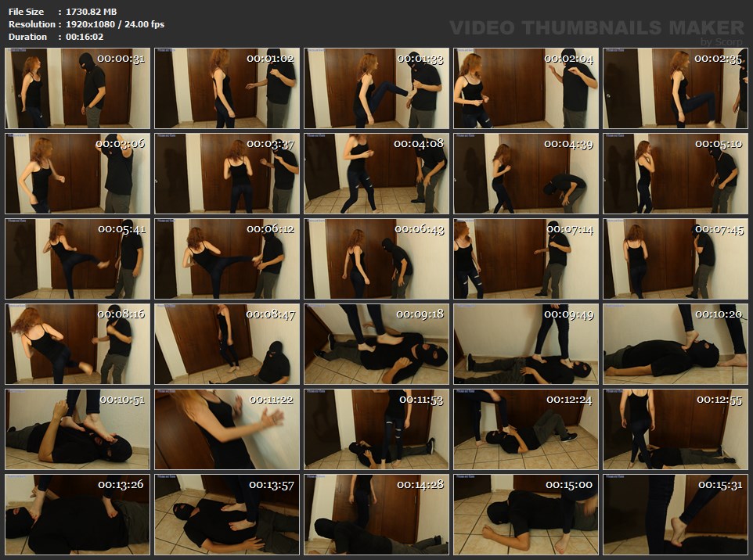Open the thumbnail timestamped 00:03:06
The width and height of the screenshot is (753, 560).
77,174
